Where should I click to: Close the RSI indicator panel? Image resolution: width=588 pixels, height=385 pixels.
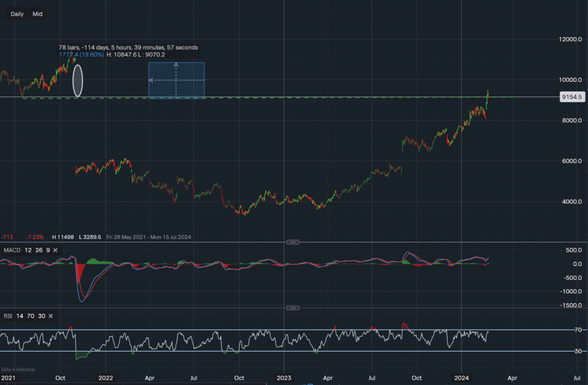point(50,316)
